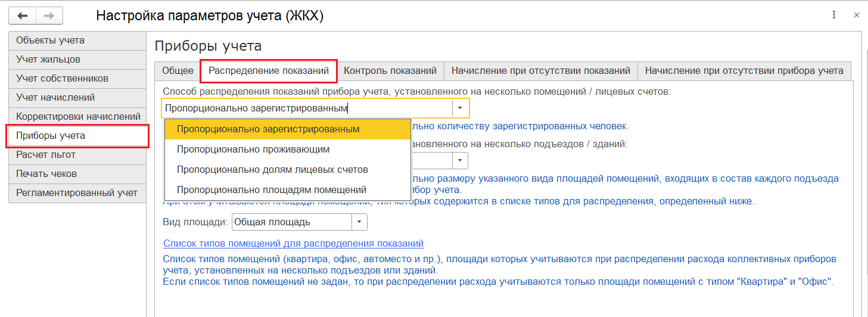Expand the Вид площади dropdown
The height and width of the screenshot is (317, 868).
click(x=359, y=222)
